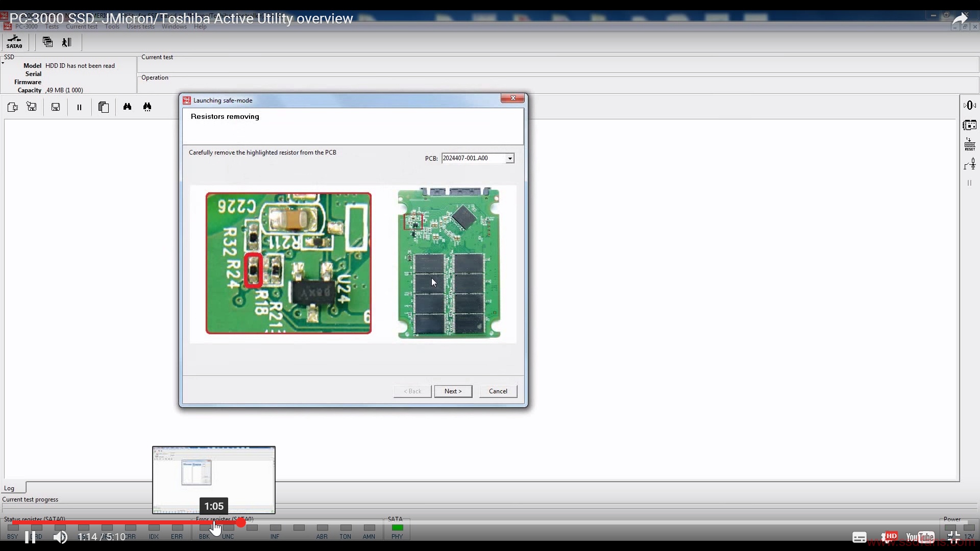This screenshot has width=980, height=551.
Task: Click the video progress bar scrubber
Action: [241, 522]
